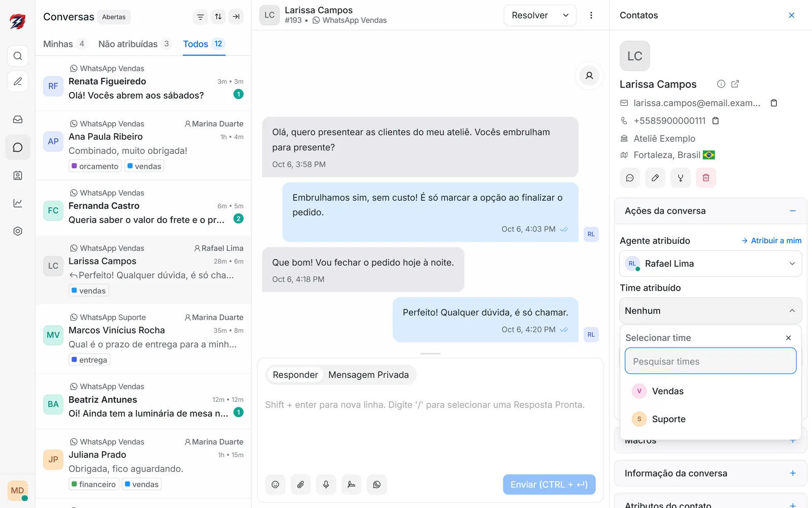Select the Suporte team option
Viewport: 812px width, 508px height.
pyautogui.click(x=710, y=419)
